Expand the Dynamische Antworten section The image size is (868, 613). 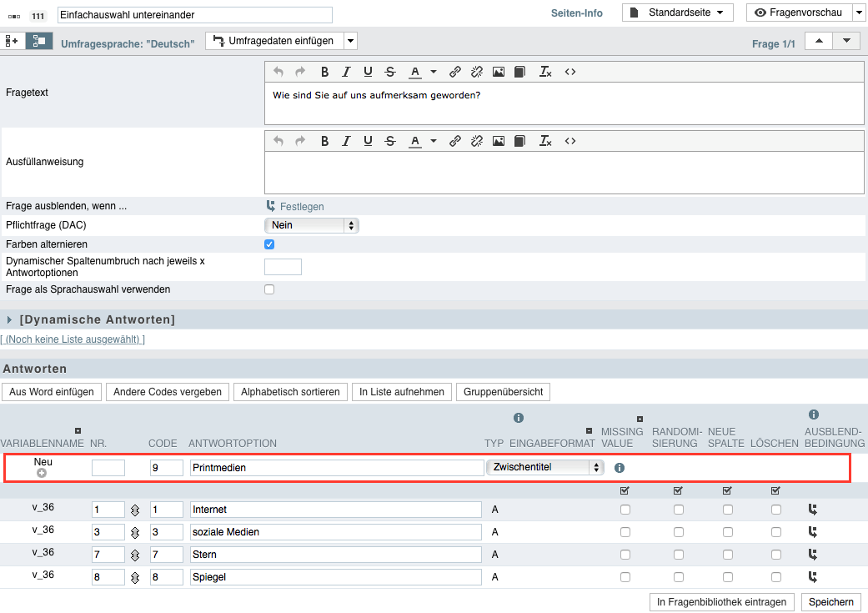click(x=9, y=320)
